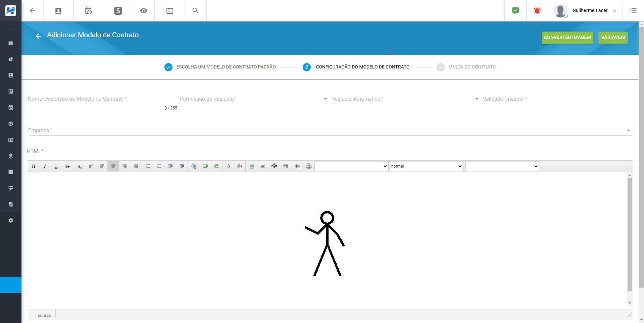This screenshot has height=323, width=644.
Task: Open the red alarm bell notifications
Action: (x=537, y=11)
